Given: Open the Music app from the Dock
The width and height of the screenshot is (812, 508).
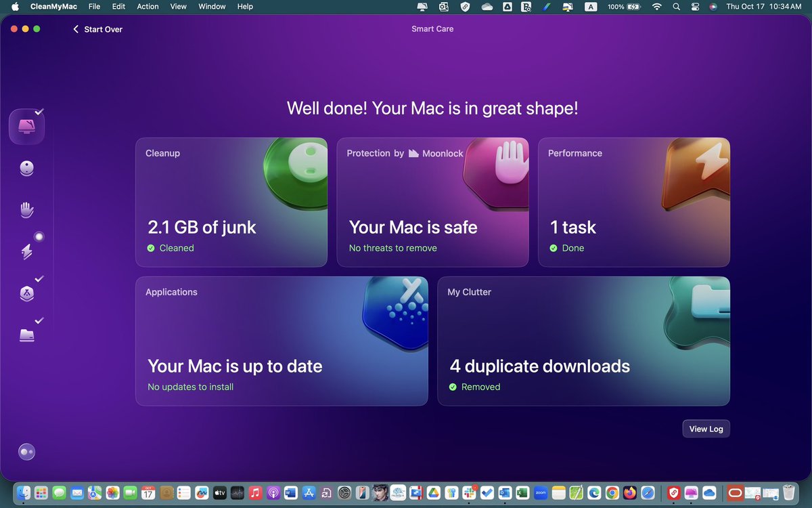Looking at the screenshot, I should [x=255, y=492].
